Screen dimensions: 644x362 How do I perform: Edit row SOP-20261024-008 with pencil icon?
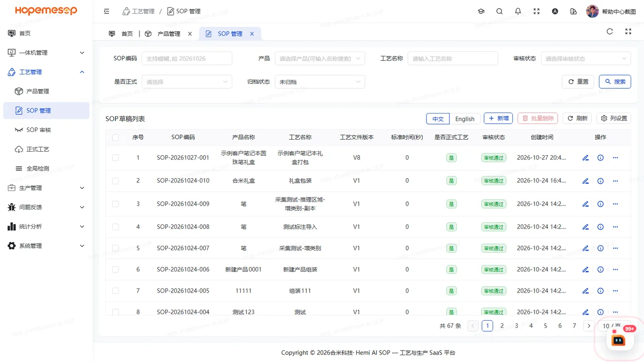(x=586, y=227)
